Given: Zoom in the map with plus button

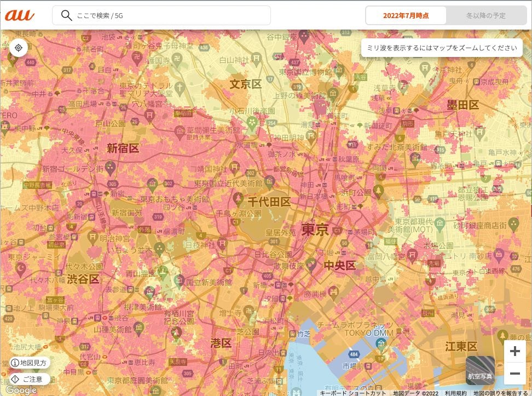Looking at the screenshot, I should [514, 351].
